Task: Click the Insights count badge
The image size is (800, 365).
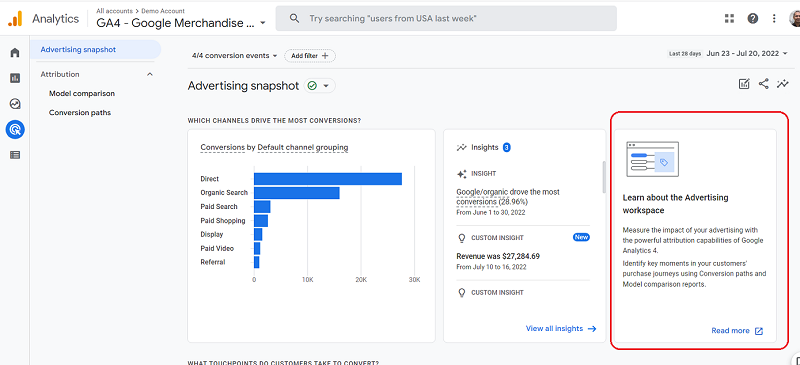Action: [507, 148]
